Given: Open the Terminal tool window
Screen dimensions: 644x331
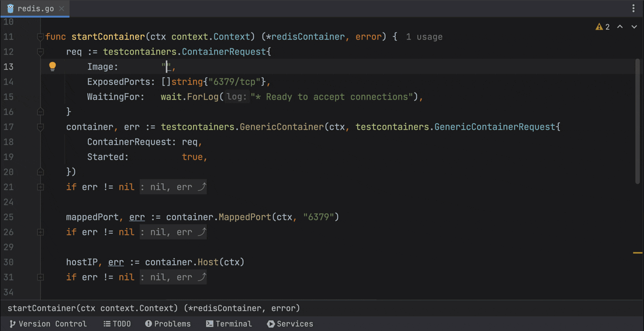Looking at the screenshot, I should (229, 324).
